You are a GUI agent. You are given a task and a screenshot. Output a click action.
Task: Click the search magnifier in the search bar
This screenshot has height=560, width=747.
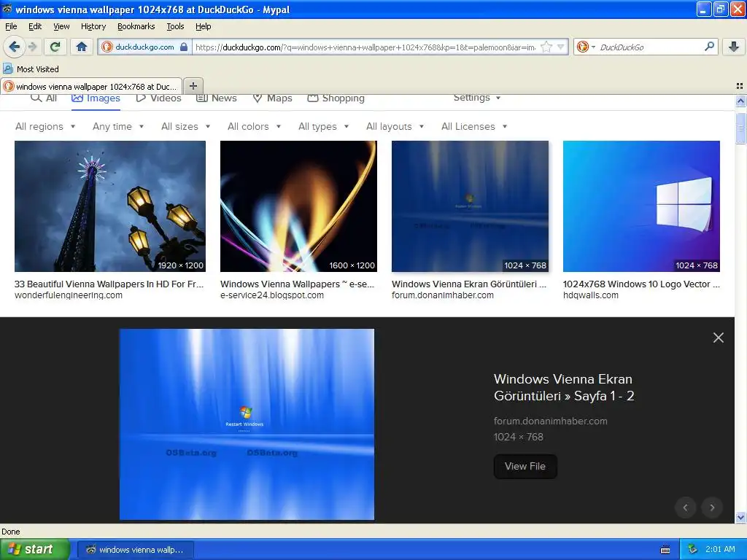click(x=709, y=47)
